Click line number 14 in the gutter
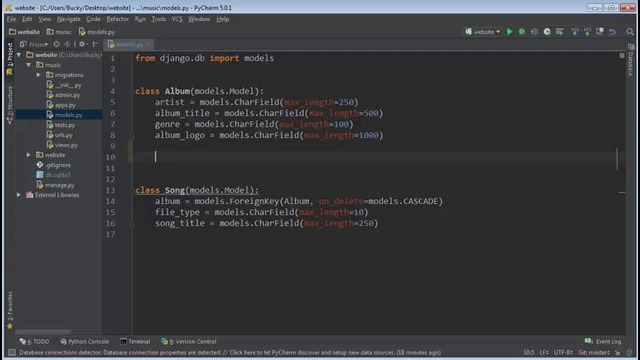The image size is (640, 360). pos(111,201)
